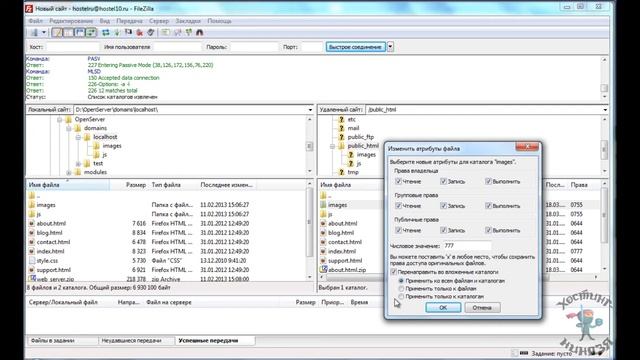Screen dimensions: 640x360
Task: Collapse localhost node in local tree
Action: pos(78,138)
